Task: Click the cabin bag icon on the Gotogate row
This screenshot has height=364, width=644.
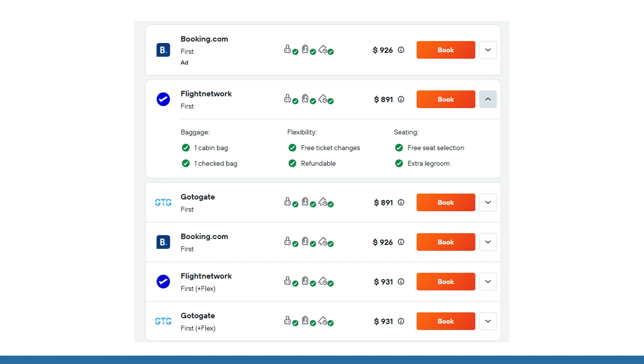Action: pos(287,202)
